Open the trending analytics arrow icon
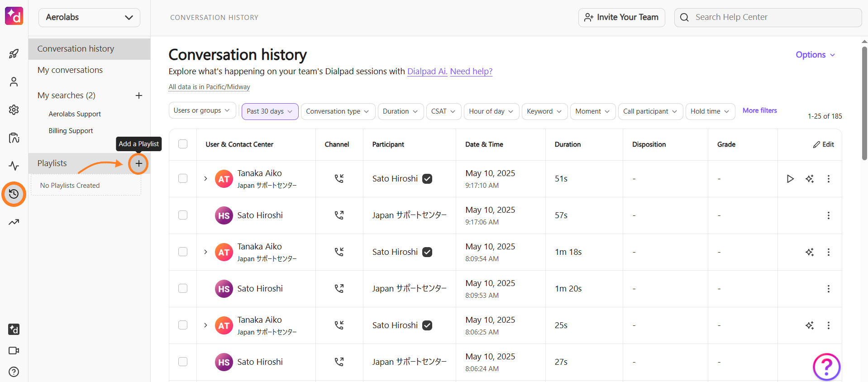 point(14,222)
